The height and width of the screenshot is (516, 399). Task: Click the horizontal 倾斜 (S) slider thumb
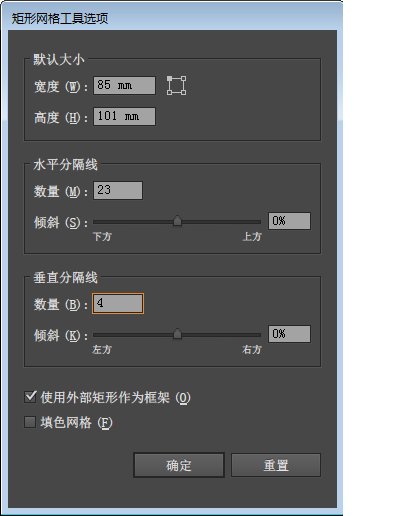177,221
